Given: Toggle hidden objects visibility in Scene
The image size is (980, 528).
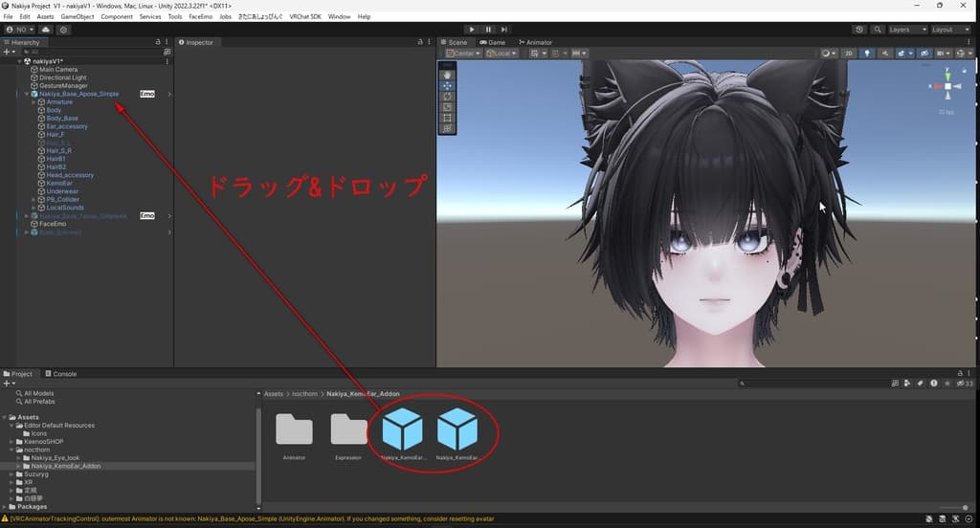Looking at the screenshot, I should coord(924,54).
